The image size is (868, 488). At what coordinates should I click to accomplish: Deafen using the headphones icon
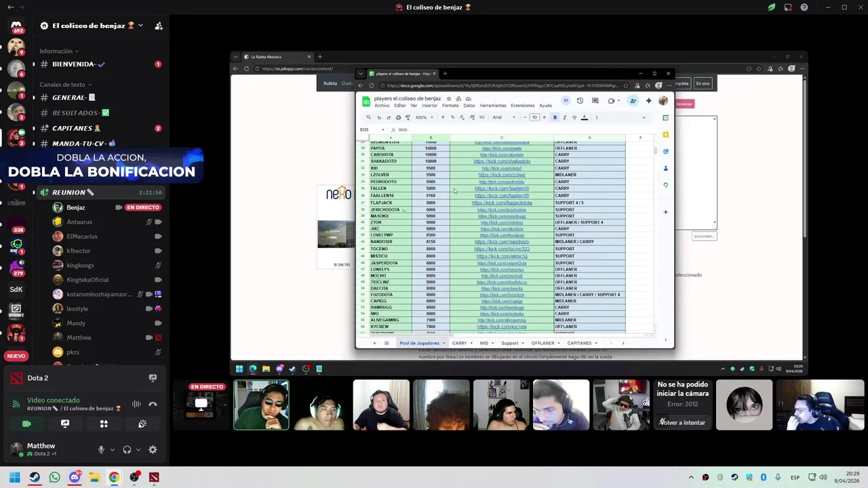pos(127,449)
